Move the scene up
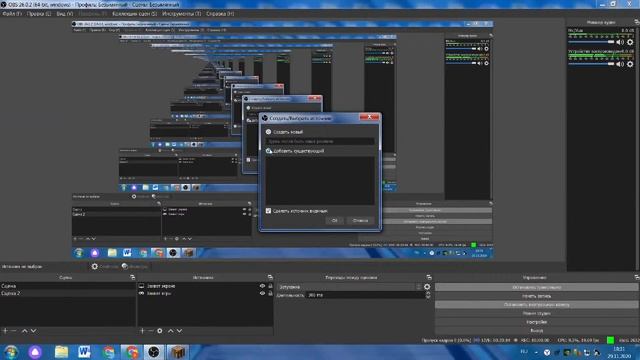The height and width of the screenshot is (360, 640). (24, 331)
